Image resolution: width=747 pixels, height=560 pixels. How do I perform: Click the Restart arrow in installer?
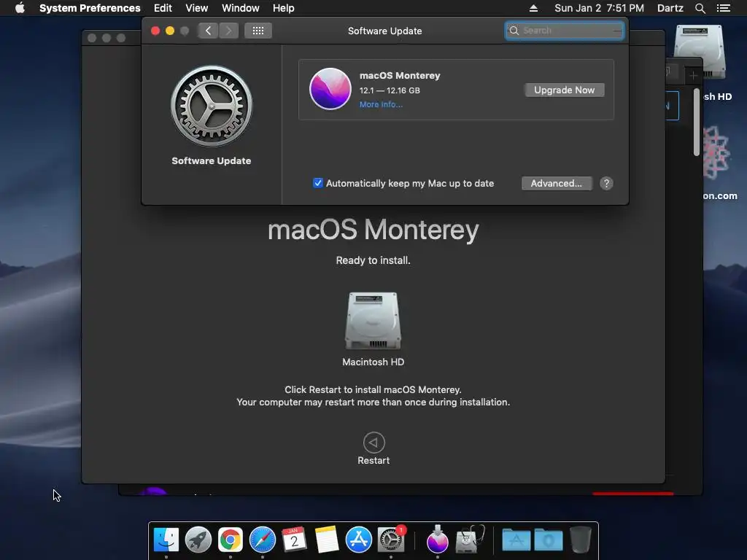[x=373, y=443]
